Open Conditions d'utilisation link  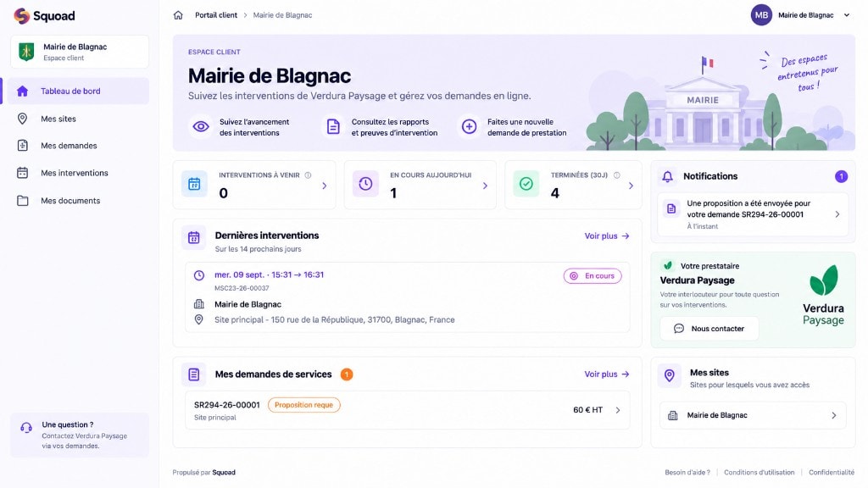759,473
